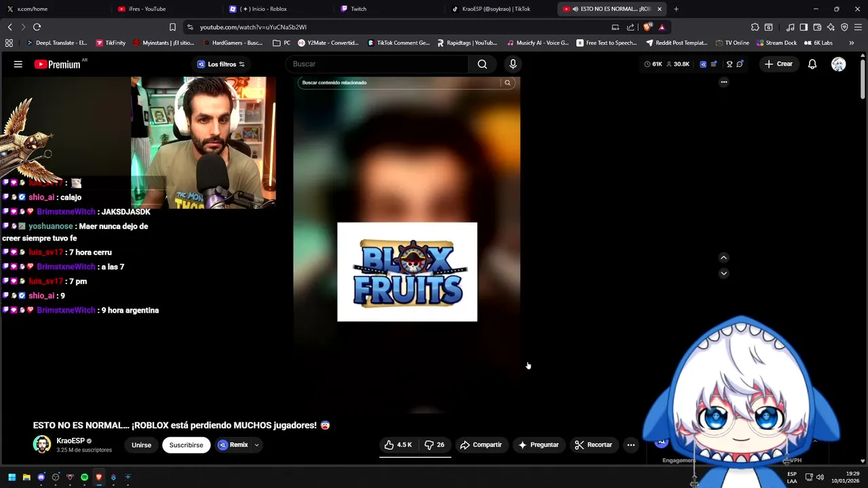Switch to KraoESP TikTok tab
The width and height of the screenshot is (868, 488).
click(x=500, y=9)
